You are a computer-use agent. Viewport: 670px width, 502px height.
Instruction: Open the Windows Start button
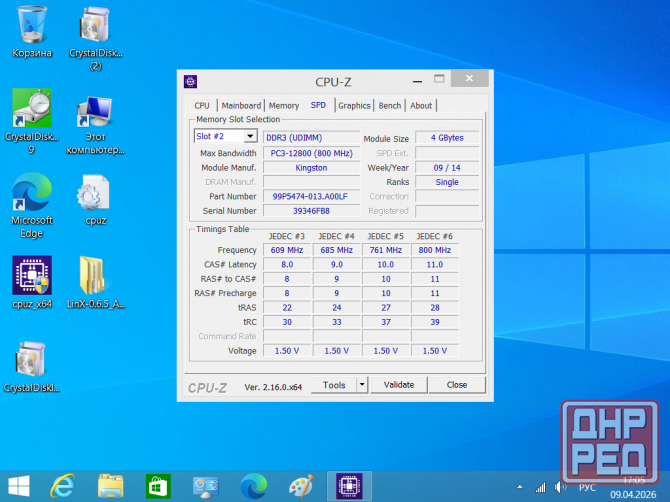19,486
